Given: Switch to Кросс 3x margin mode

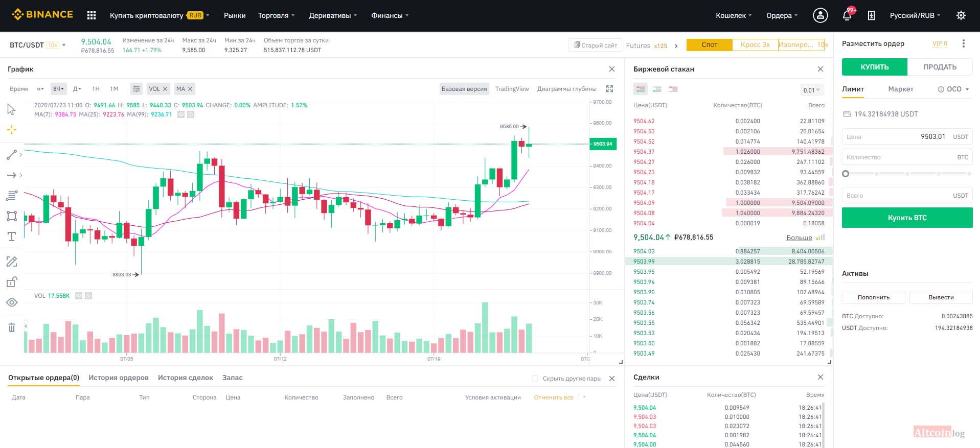Looking at the screenshot, I should pos(755,45).
